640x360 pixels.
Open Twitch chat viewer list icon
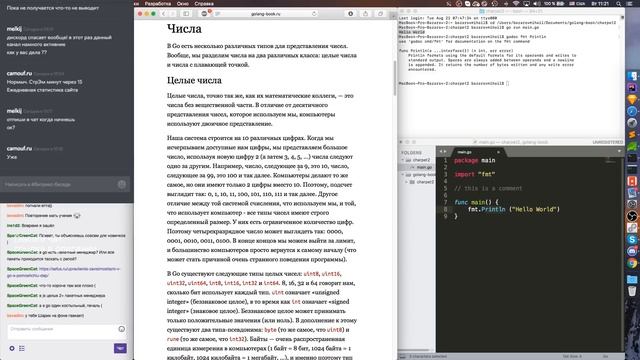point(22,348)
